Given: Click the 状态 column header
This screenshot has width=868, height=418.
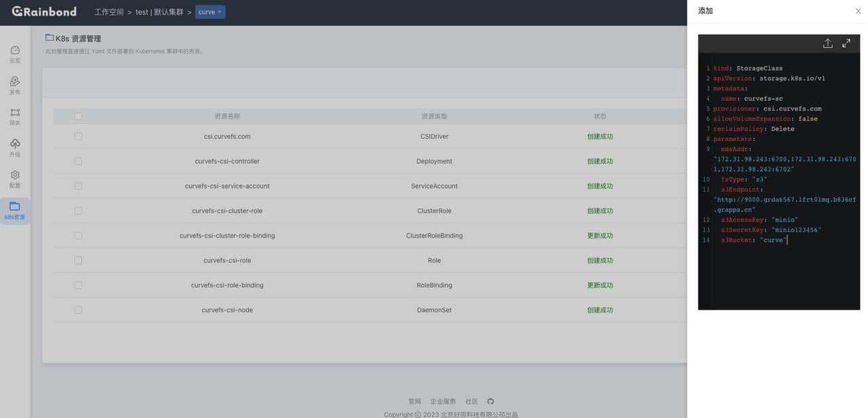Looking at the screenshot, I should click(600, 117).
